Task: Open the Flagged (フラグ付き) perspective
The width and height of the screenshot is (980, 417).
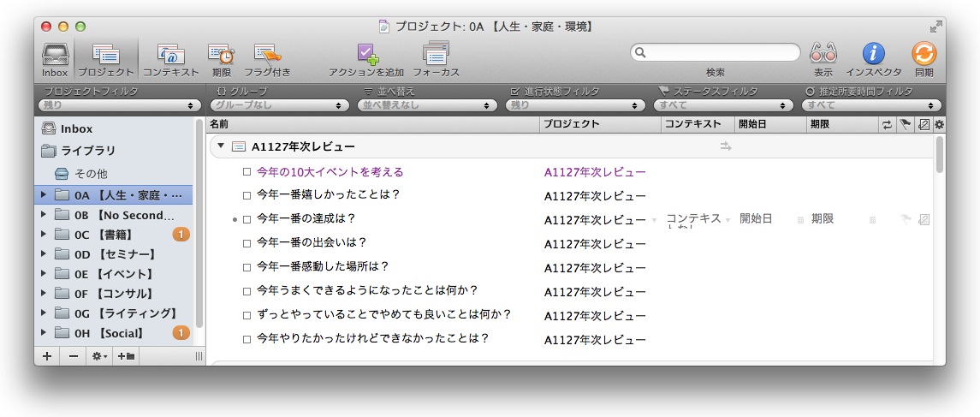Action: 267,58
